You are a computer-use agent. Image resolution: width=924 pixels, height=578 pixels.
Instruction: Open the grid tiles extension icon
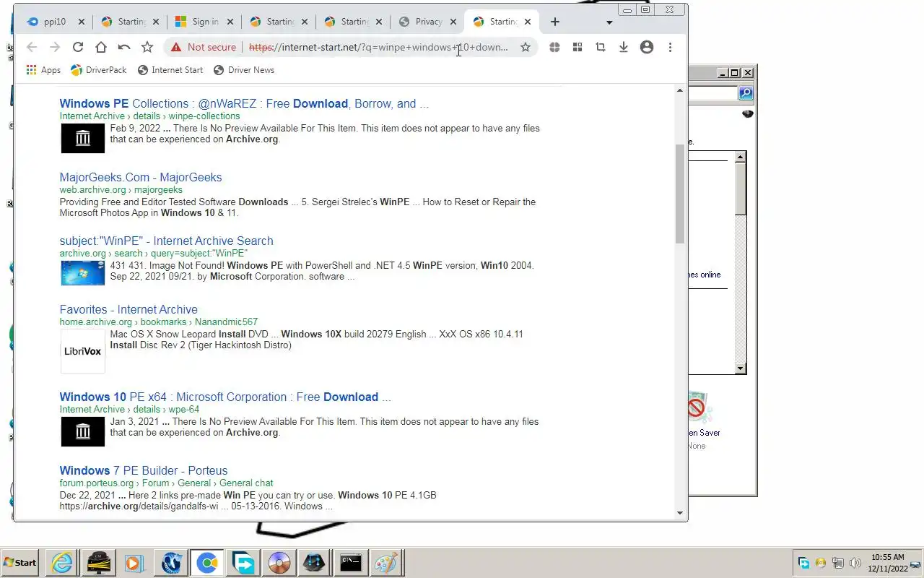click(x=577, y=47)
